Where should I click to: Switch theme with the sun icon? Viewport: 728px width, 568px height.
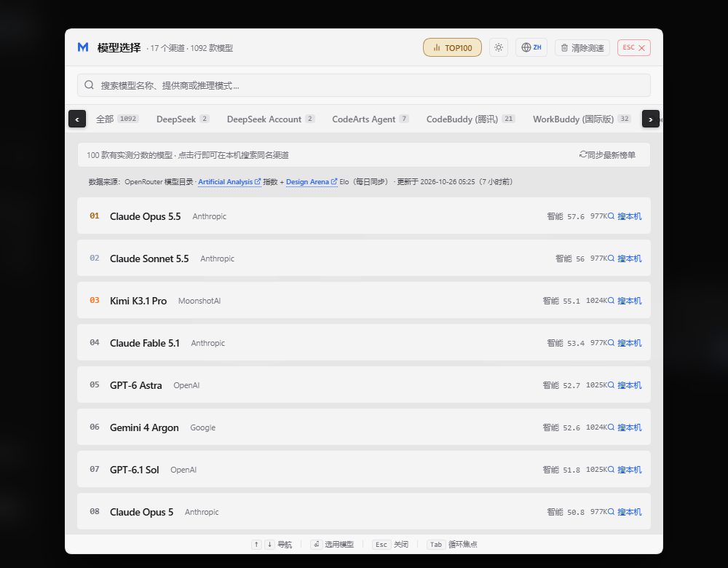[499, 47]
